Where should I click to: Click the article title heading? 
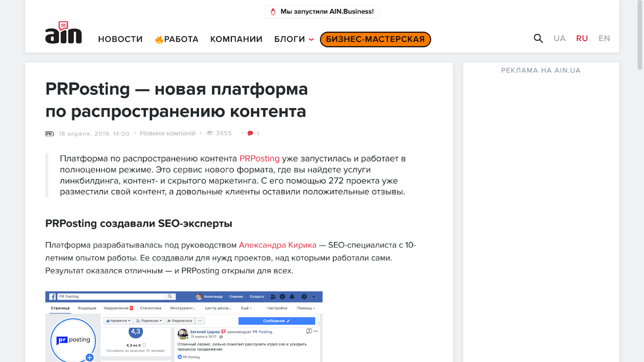[176, 100]
